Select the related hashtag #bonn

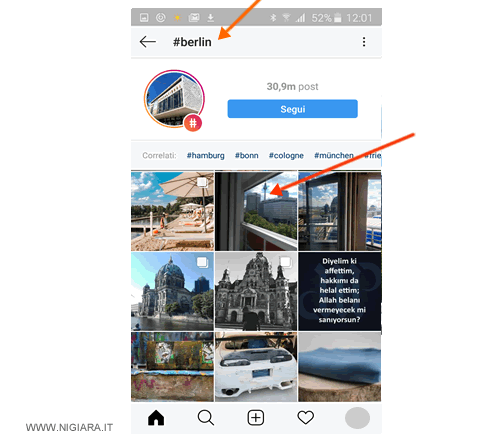(247, 155)
